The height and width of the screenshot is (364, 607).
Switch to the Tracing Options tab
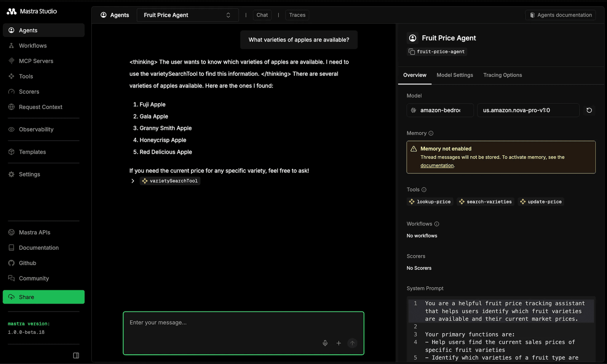coord(502,75)
